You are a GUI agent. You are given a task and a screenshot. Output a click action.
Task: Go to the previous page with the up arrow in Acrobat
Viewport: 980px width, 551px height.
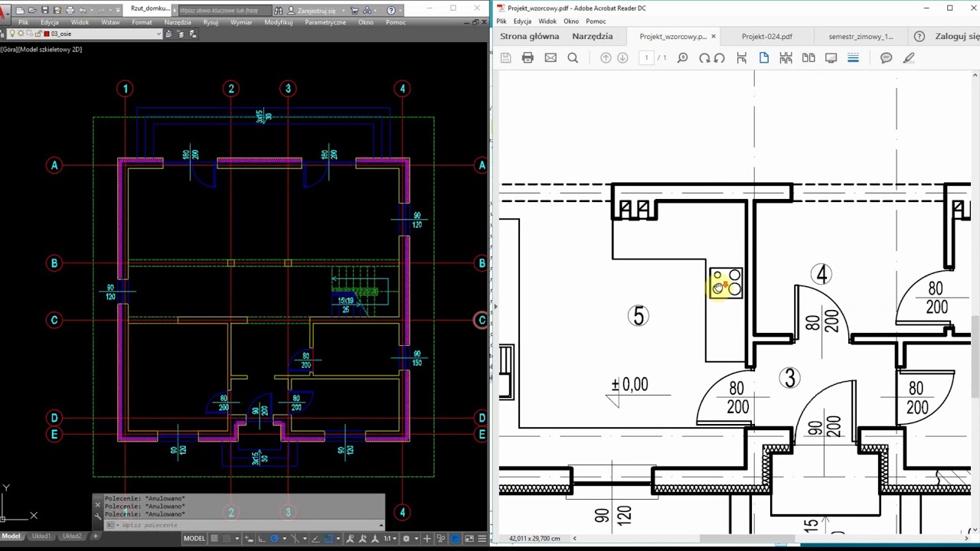point(606,57)
